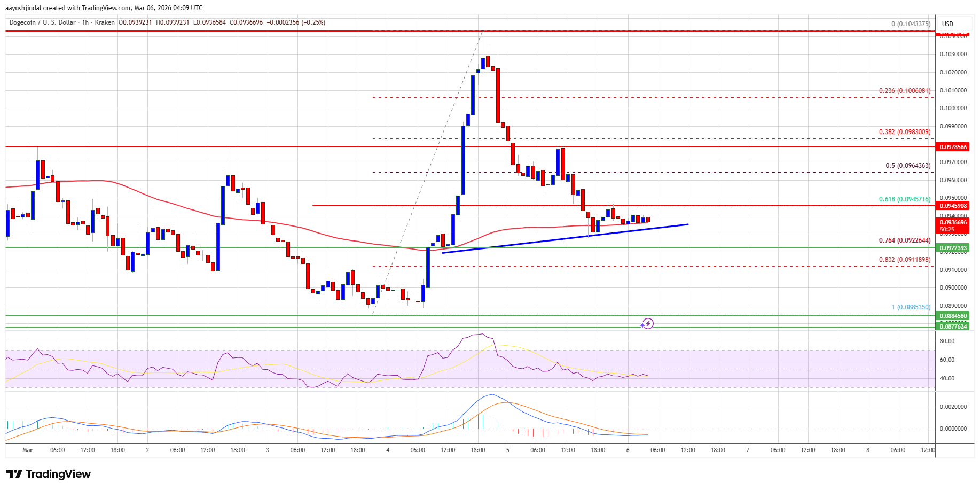
Task: Open the USD currency selector
Action: click(947, 24)
